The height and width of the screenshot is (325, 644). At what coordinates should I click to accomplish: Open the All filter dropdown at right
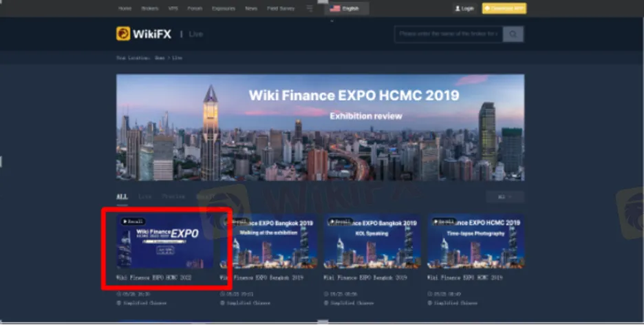[504, 197]
